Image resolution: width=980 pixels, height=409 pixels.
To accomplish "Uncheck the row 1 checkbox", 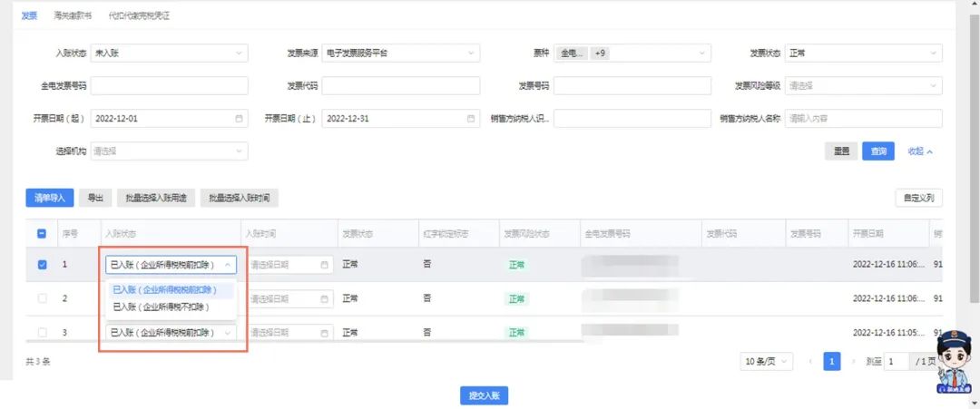I will click(x=42, y=266).
